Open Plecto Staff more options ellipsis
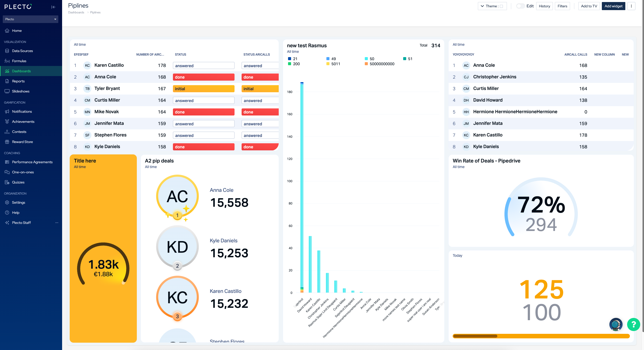Screen dimensions: 644x350 coord(57,223)
